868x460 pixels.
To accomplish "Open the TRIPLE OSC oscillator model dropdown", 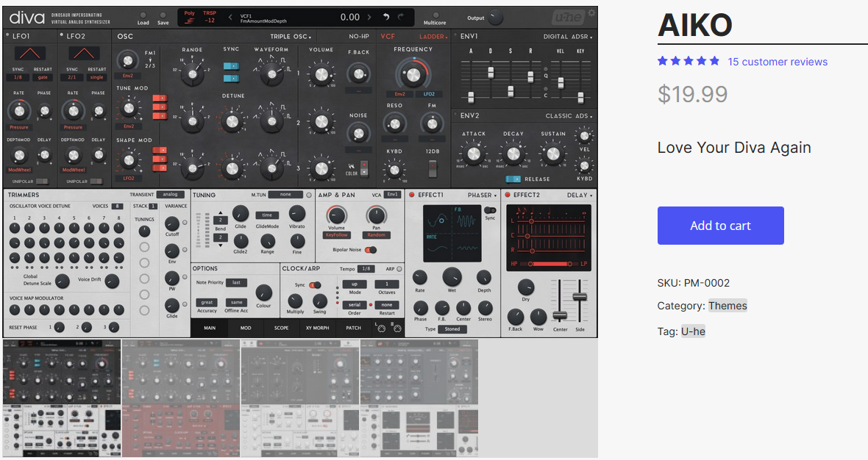I will (x=291, y=37).
